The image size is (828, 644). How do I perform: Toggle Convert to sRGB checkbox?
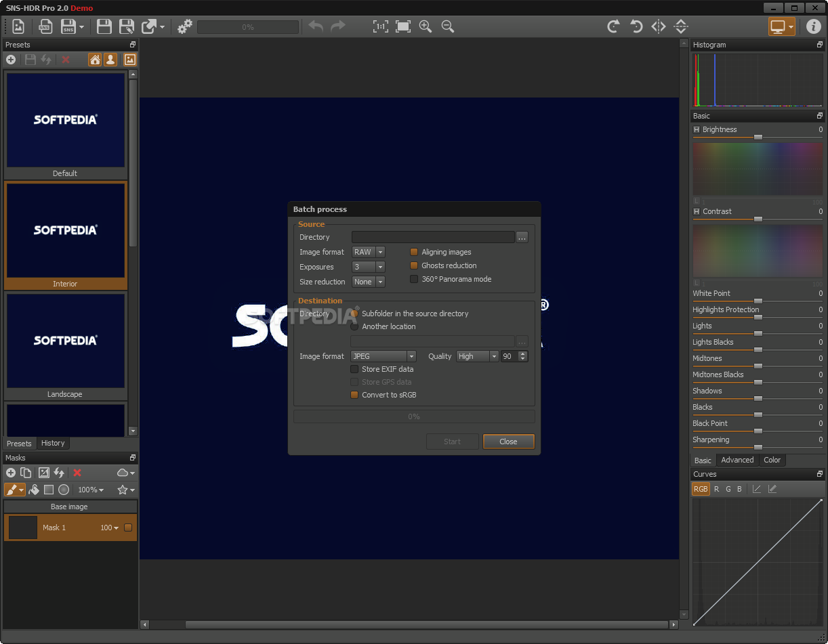(354, 395)
